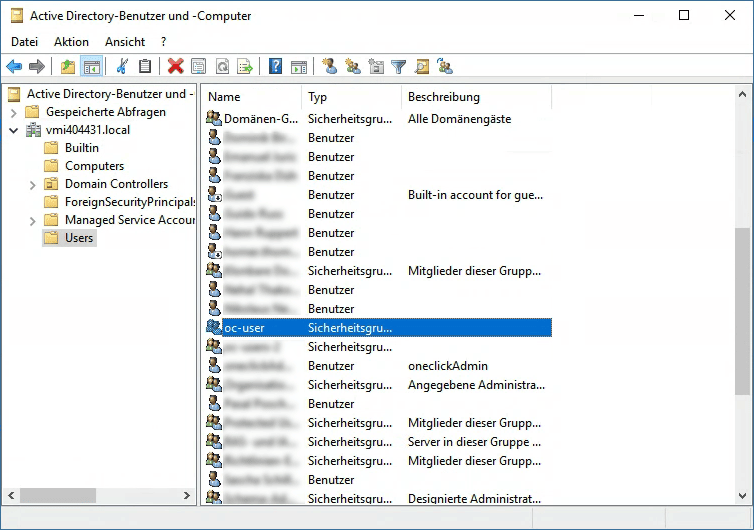Sort list by Typ column header
This screenshot has width=754, height=530.
pos(350,97)
